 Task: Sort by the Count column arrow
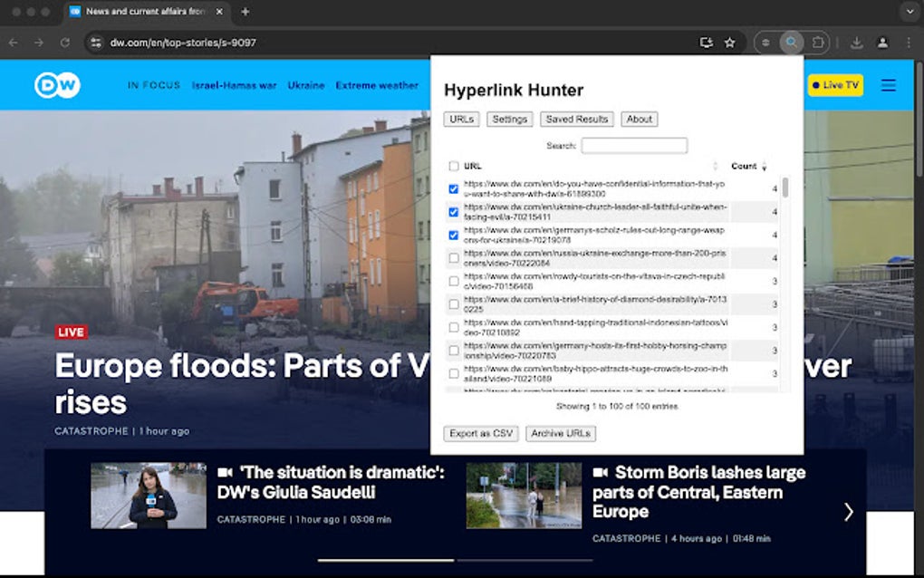point(765,167)
